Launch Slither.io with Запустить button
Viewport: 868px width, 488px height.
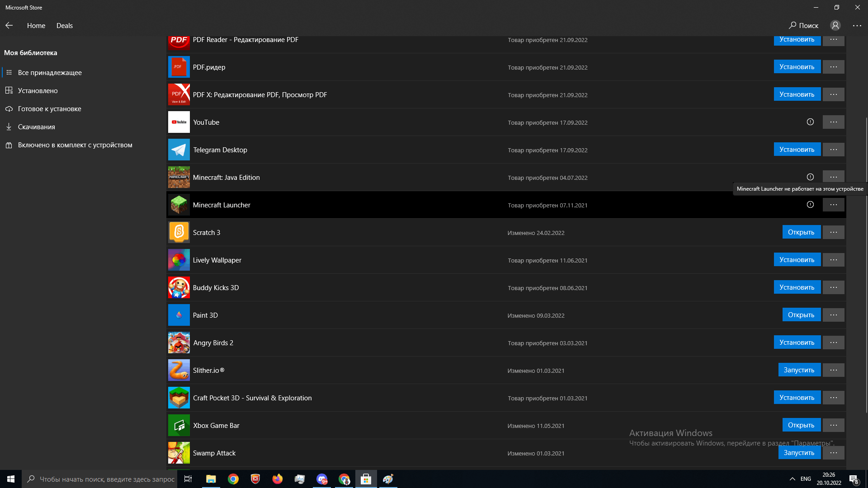[799, 370]
